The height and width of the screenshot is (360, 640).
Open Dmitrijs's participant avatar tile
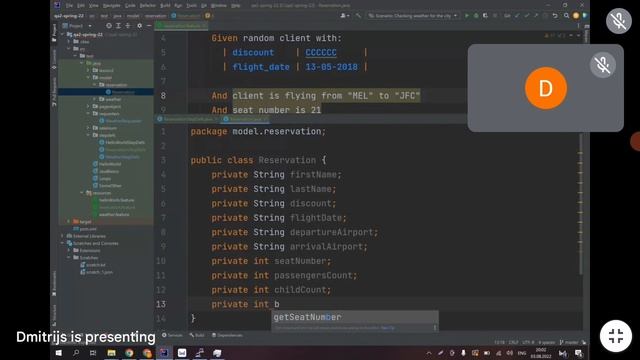tap(546, 88)
